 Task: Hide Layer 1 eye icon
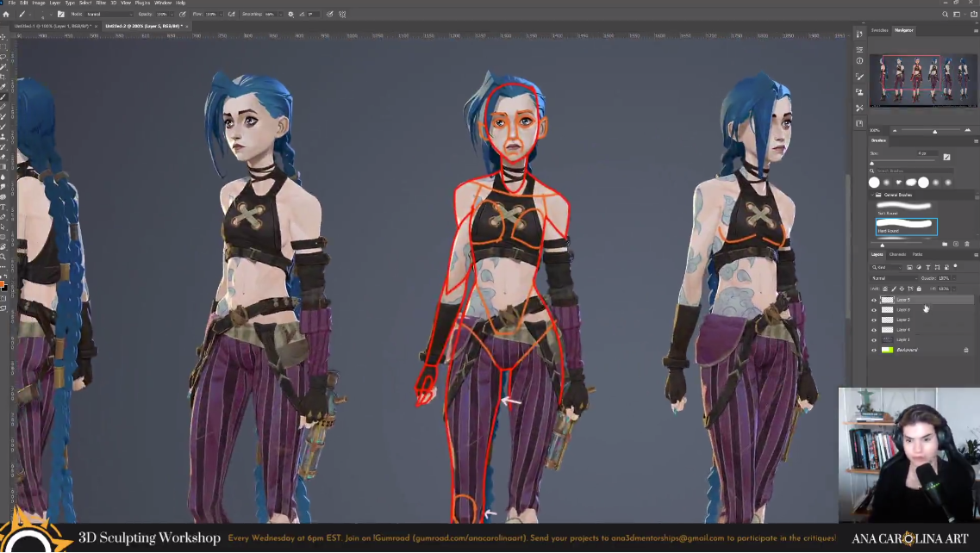tap(874, 340)
